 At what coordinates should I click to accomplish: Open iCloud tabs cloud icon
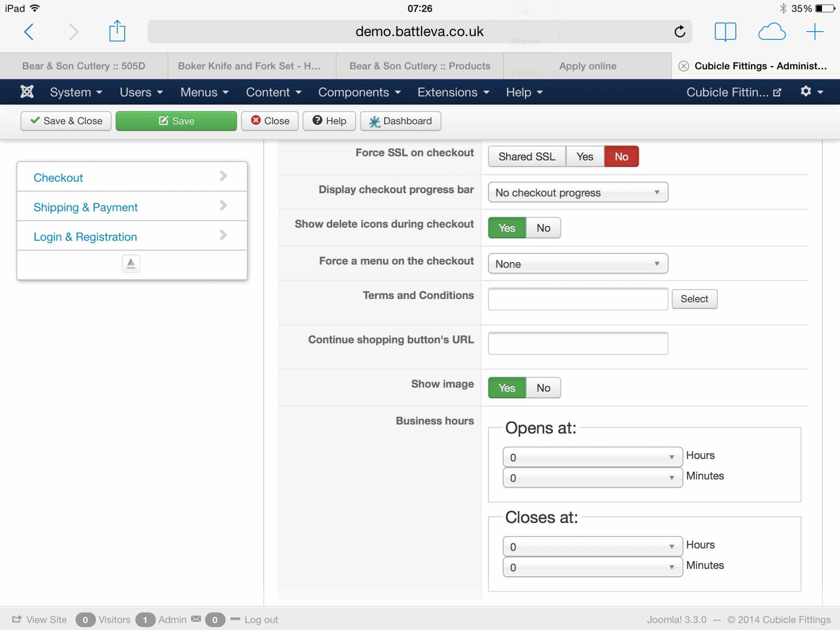[x=772, y=31]
